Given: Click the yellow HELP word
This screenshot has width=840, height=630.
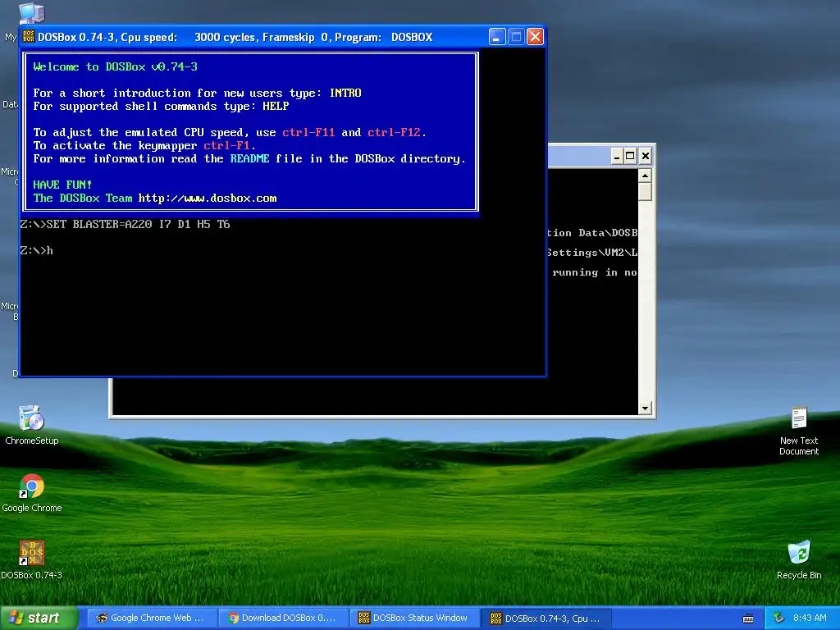Looking at the screenshot, I should pyautogui.click(x=276, y=106).
